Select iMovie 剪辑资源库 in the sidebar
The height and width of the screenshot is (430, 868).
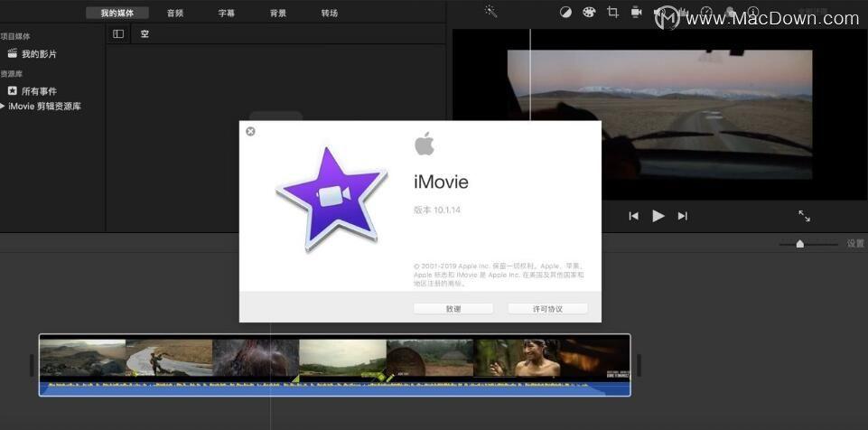(44, 107)
